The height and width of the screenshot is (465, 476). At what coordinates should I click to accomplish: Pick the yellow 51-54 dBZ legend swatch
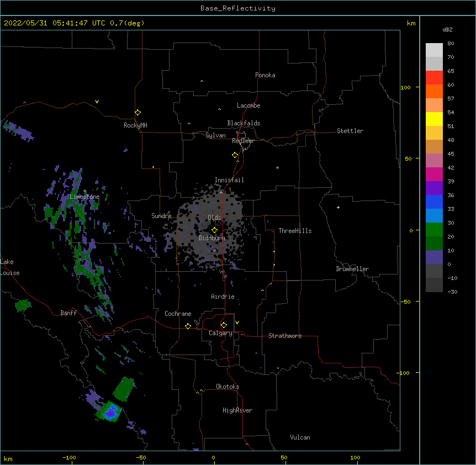(x=434, y=119)
